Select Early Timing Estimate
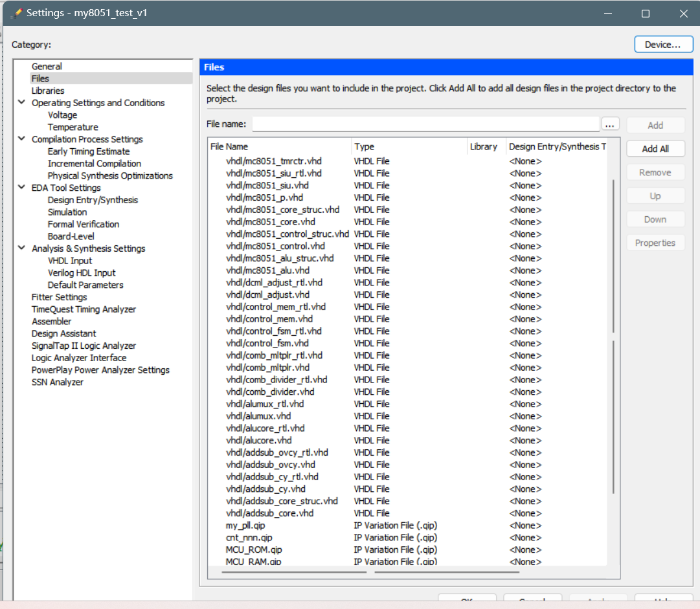This screenshot has width=700, height=609. coord(89,151)
